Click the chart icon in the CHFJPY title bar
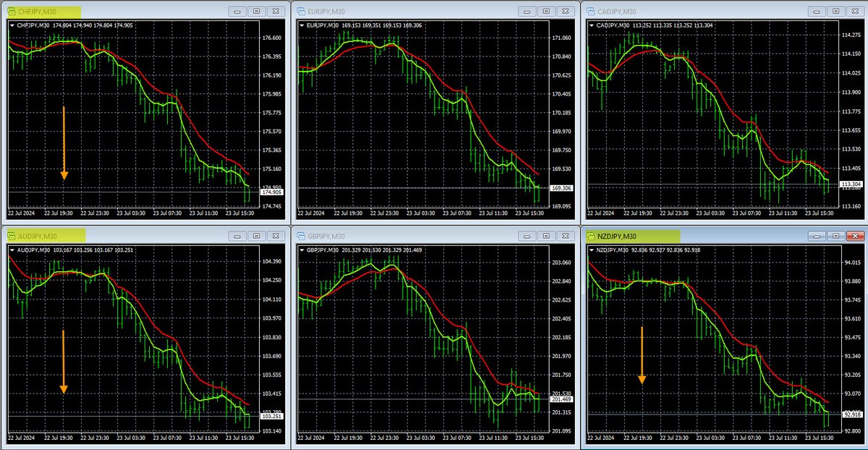 click(12, 12)
